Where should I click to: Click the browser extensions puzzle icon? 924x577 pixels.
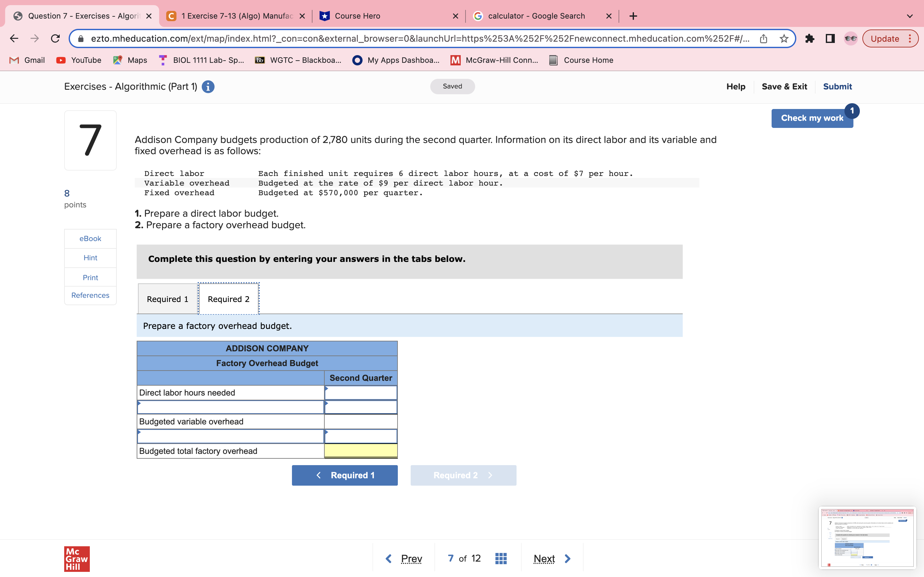tap(810, 38)
